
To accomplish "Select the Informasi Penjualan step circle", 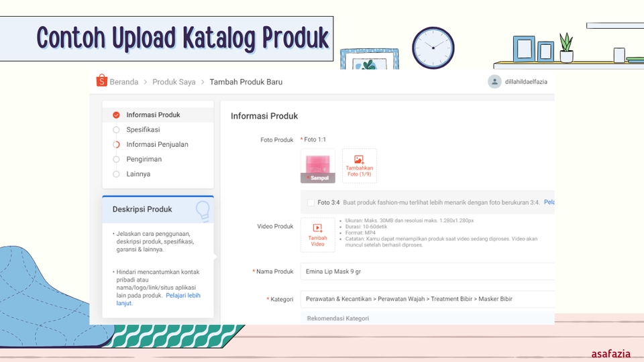I will (x=116, y=145).
